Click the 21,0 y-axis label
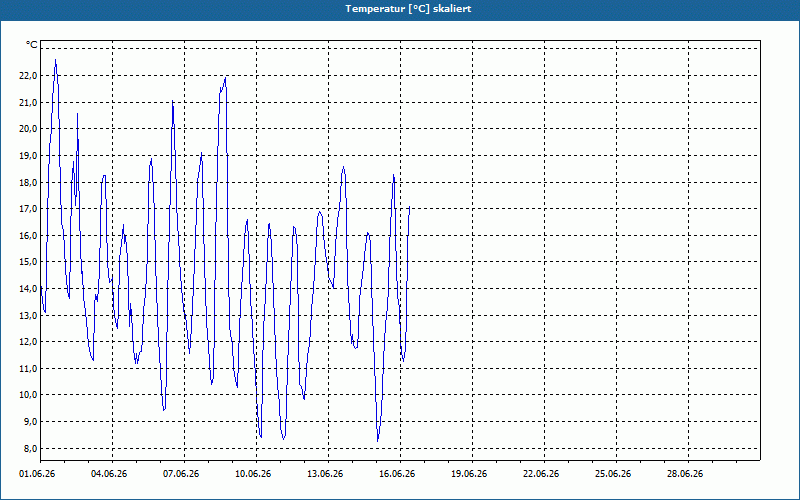 (x=28, y=103)
